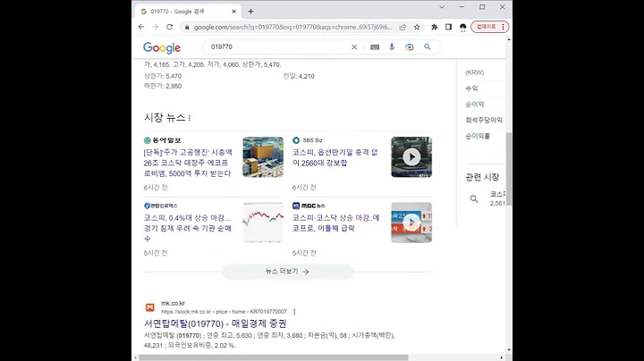Viewport: 644px width, 361px height.
Task: Click the 관련 시장 heading
Action: [x=482, y=177]
